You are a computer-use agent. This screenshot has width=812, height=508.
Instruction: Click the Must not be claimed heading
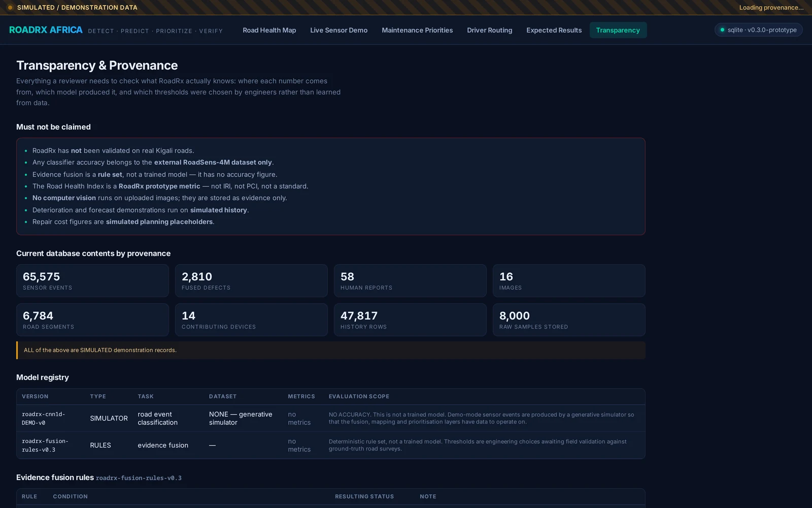[53, 127]
